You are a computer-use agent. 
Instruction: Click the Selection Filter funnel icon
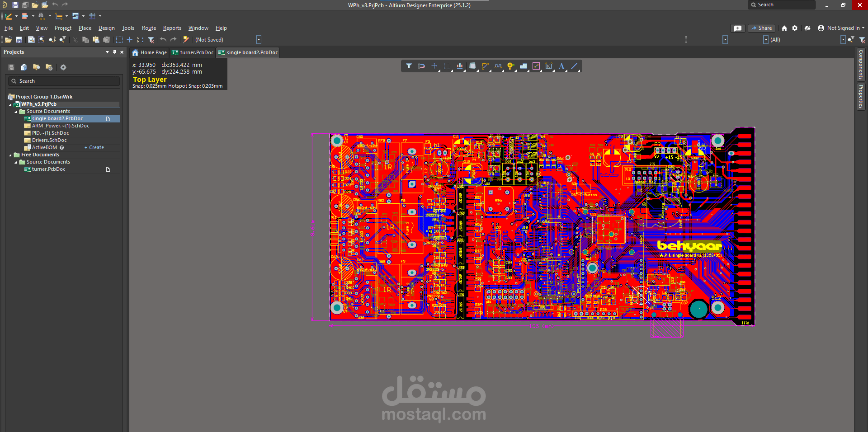[409, 66]
